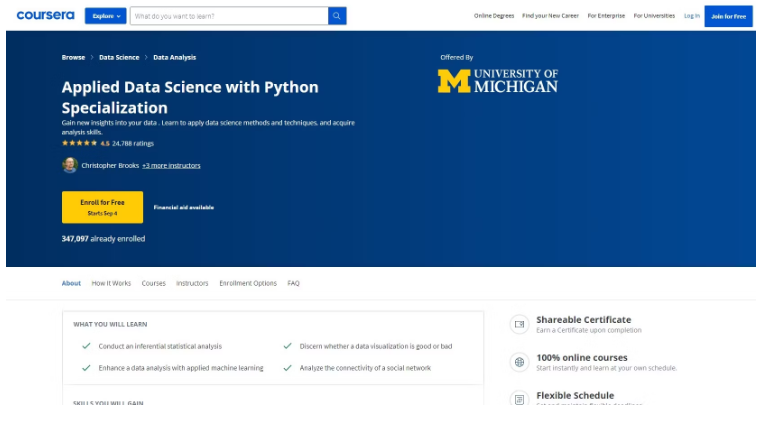Viewport: 766px width, 435px height.
Task: Click the Christopher Brooks name
Action: point(110,165)
